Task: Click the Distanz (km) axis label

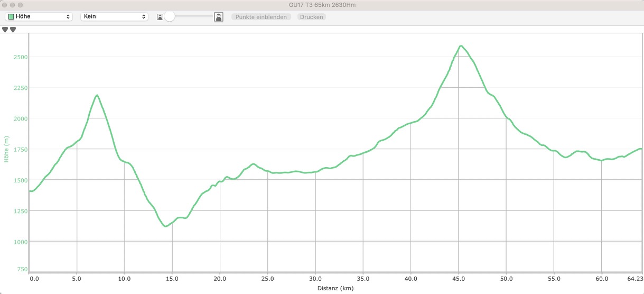Action: 335,289
